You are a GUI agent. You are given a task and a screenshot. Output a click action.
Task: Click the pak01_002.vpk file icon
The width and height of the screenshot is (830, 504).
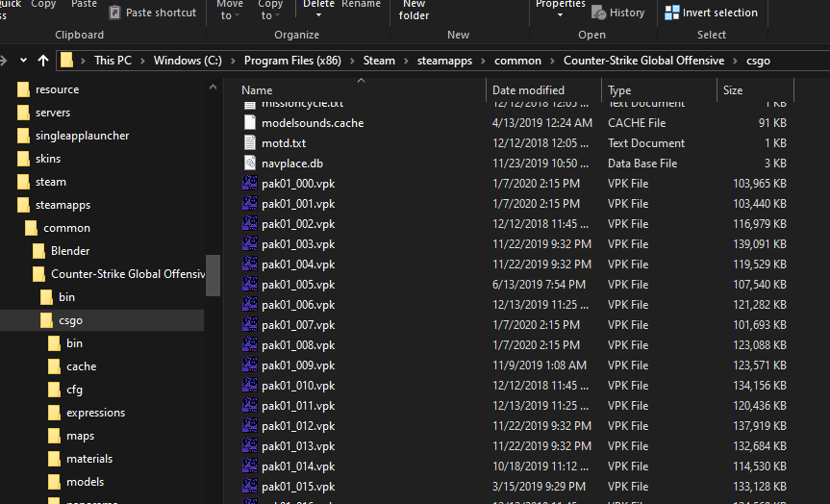[x=250, y=223]
